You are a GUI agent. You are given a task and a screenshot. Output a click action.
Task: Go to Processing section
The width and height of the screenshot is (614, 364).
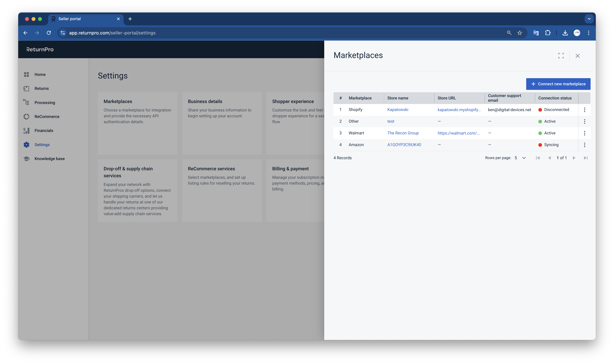tap(45, 103)
